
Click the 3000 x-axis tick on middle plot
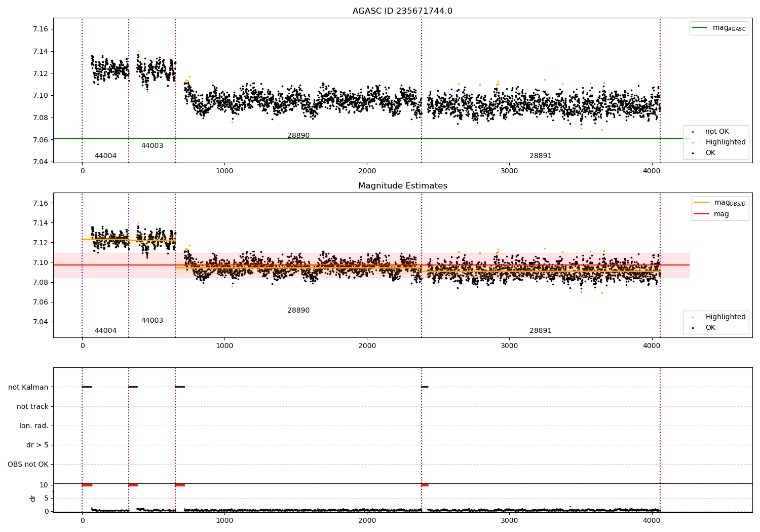[x=509, y=346]
